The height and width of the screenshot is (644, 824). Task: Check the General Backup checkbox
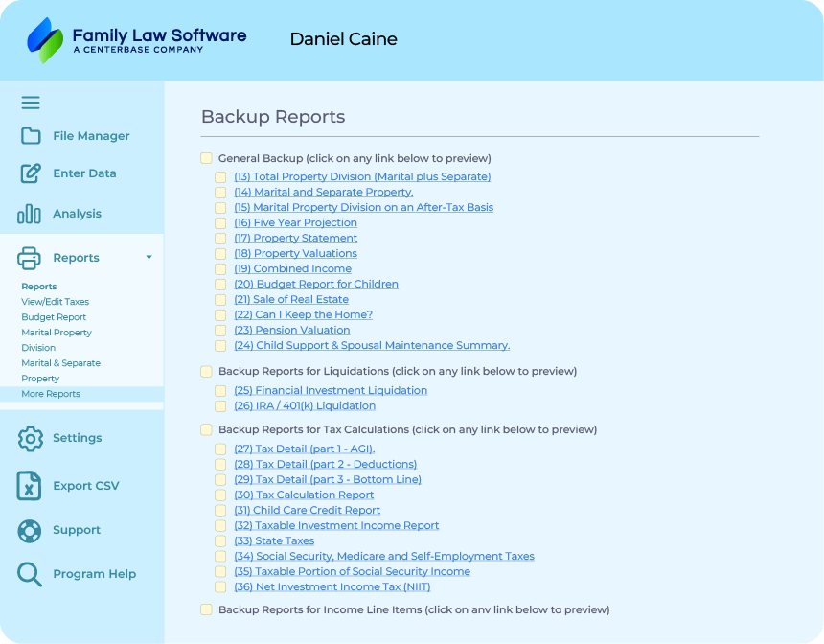pyautogui.click(x=206, y=158)
